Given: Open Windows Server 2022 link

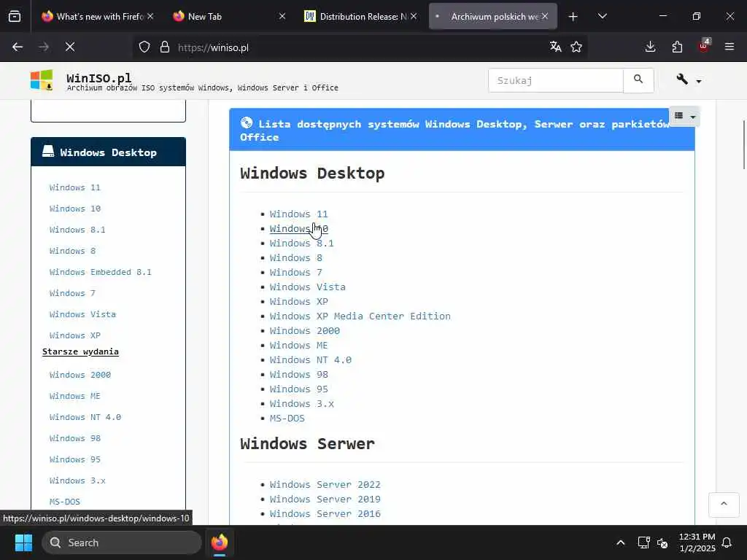Looking at the screenshot, I should [x=325, y=484].
